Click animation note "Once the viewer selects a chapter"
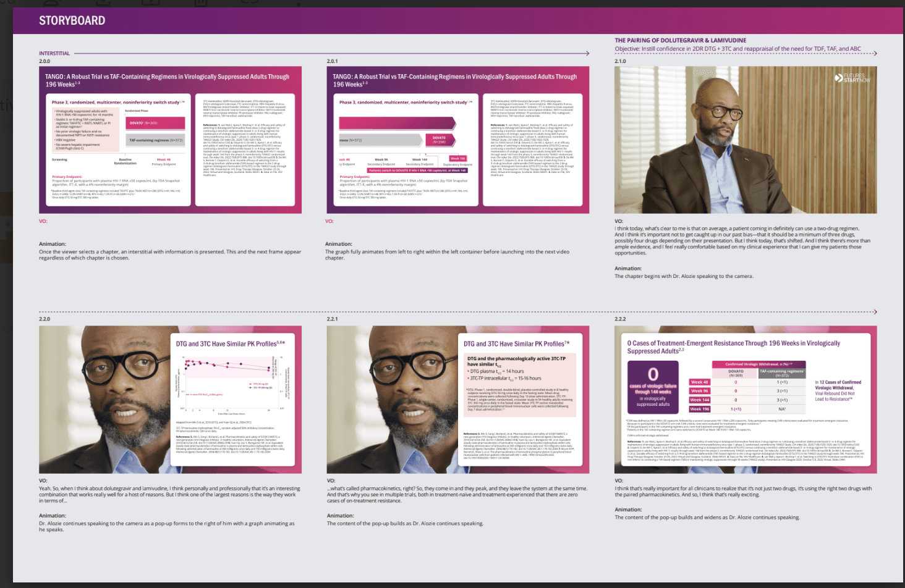The width and height of the screenshot is (905, 588). (x=170, y=254)
